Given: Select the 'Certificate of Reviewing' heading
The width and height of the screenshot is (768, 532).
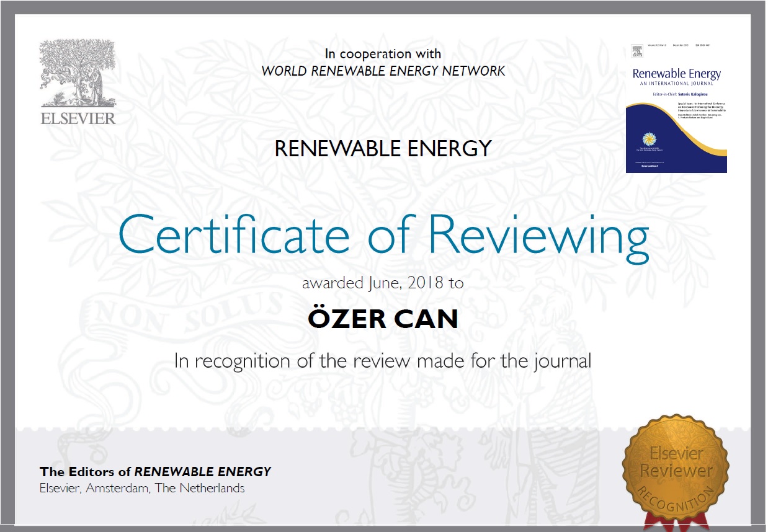Looking at the screenshot, I should pyautogui.click(x=383, y=235).
